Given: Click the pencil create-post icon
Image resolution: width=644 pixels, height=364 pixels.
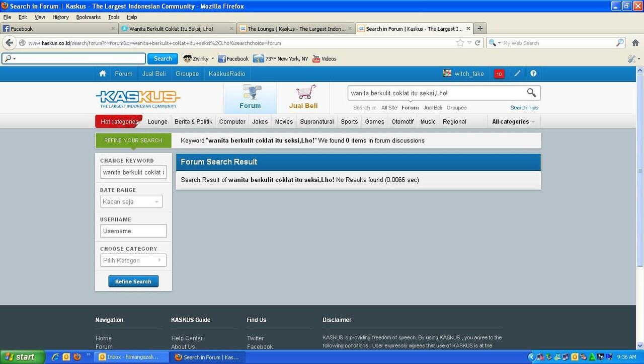Looking at the screenshot, I should [517, 74].
